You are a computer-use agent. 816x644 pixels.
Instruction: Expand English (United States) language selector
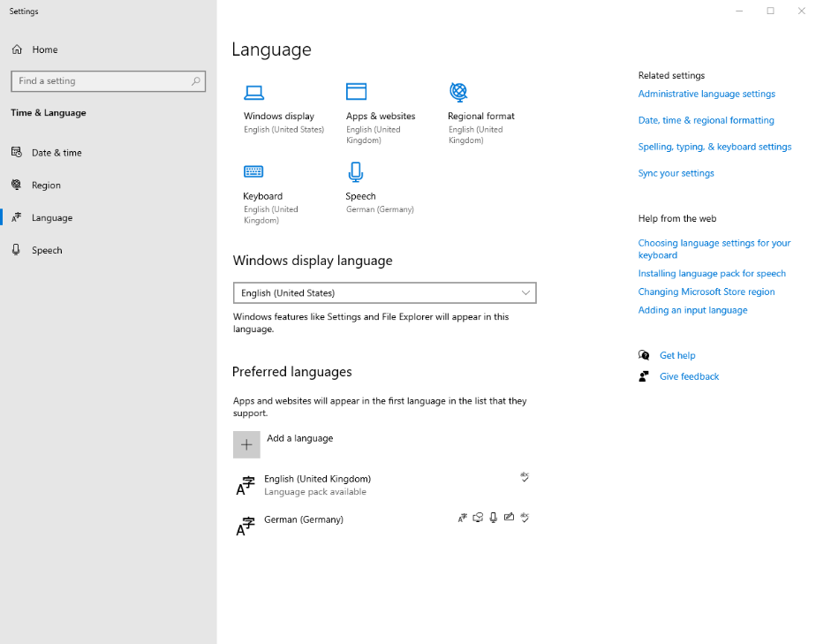(x=384, y=292)
